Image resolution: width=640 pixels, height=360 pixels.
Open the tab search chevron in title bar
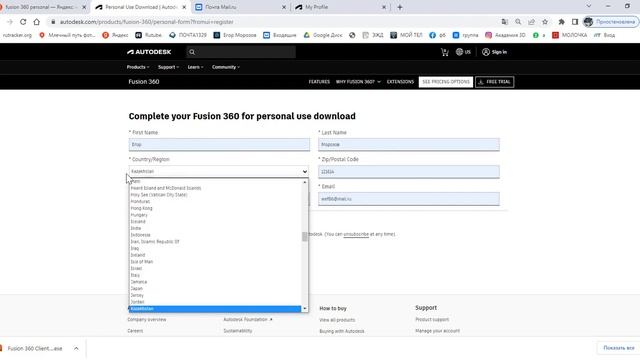[589, 6]
